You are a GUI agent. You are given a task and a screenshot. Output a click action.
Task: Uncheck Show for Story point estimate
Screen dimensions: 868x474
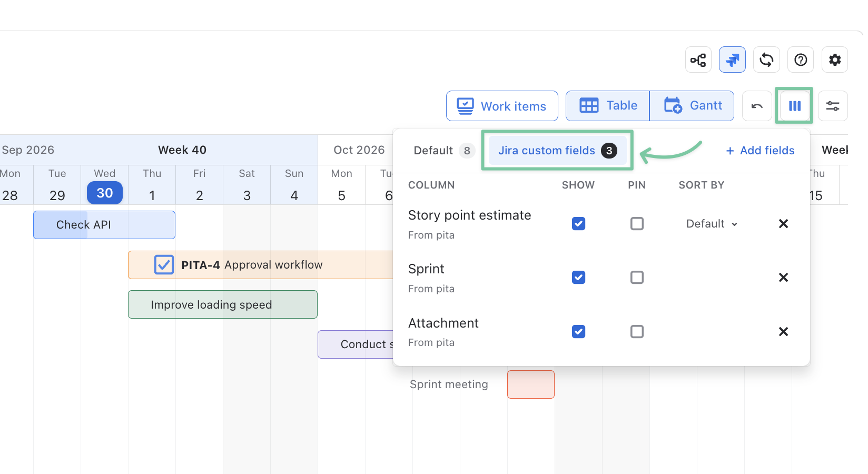578,224
